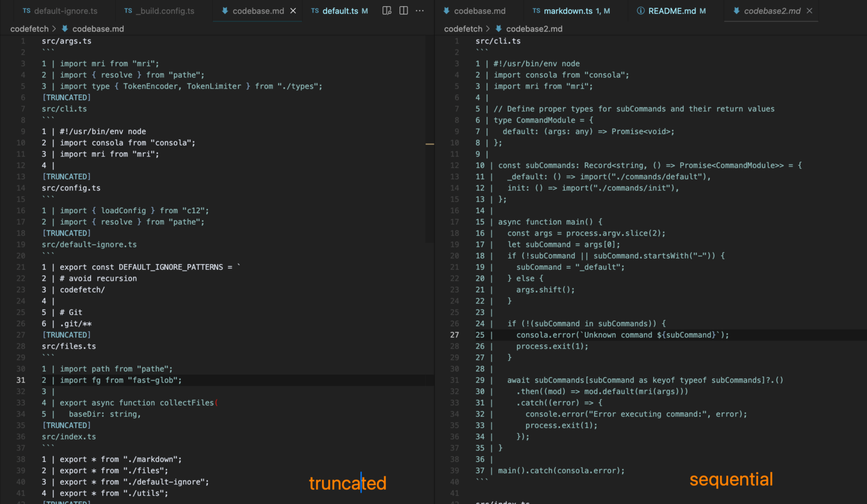This screenshot has width=867, height=504.
Task: Click the main().catch(consola.error) line
Action: point(550,470)
